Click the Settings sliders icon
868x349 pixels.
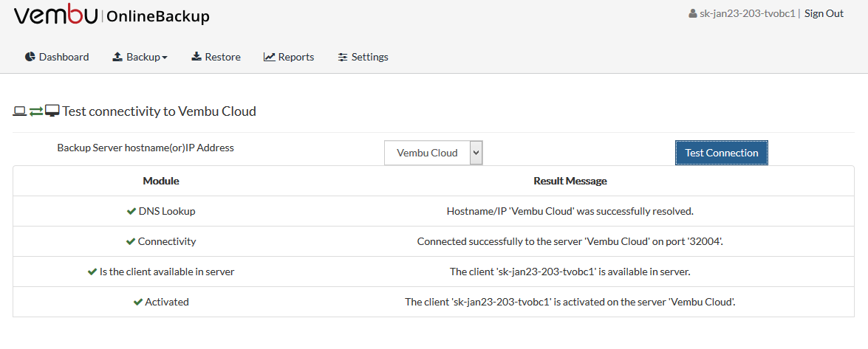click(x=343, y=57)
